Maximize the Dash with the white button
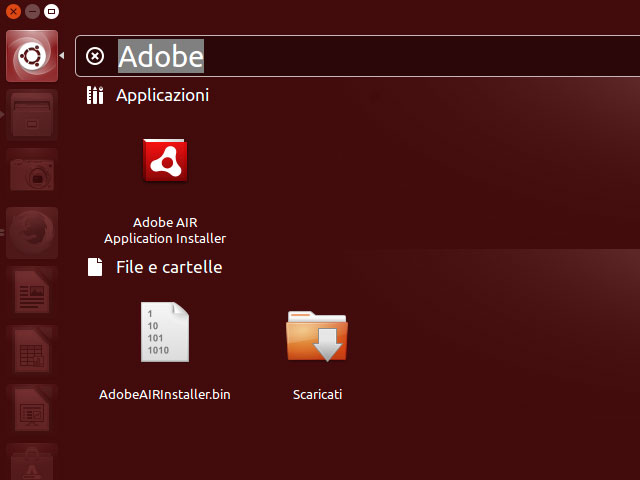This screenshot has height=480, width=640. click(51, 11)
